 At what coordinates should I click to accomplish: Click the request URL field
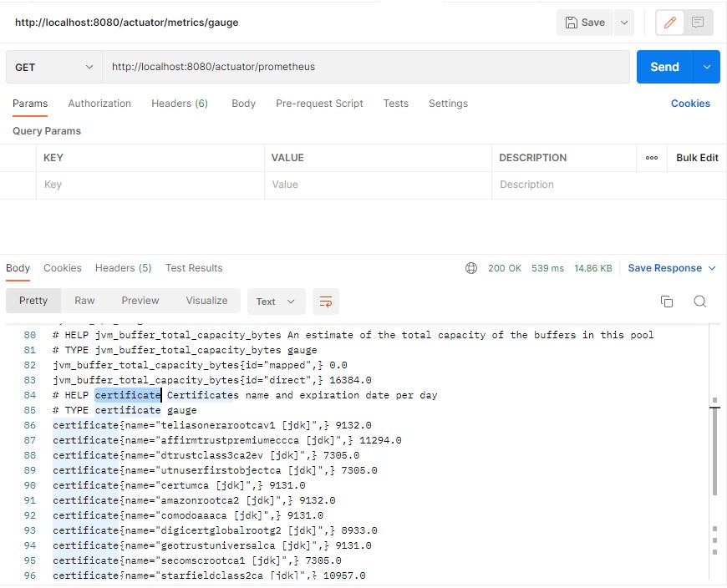point(365,67)
